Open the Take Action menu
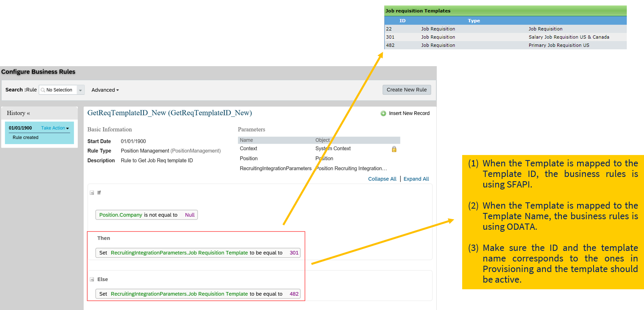 [x=55, y=128]
